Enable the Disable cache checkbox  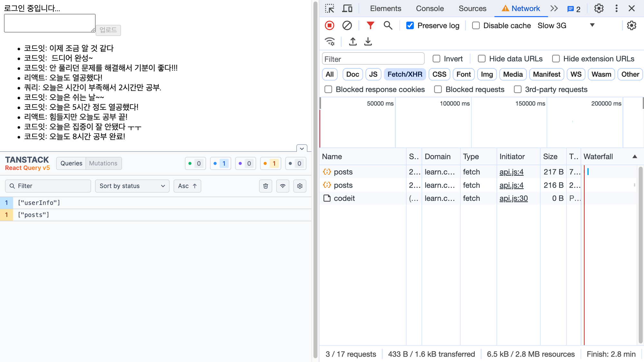476,25
